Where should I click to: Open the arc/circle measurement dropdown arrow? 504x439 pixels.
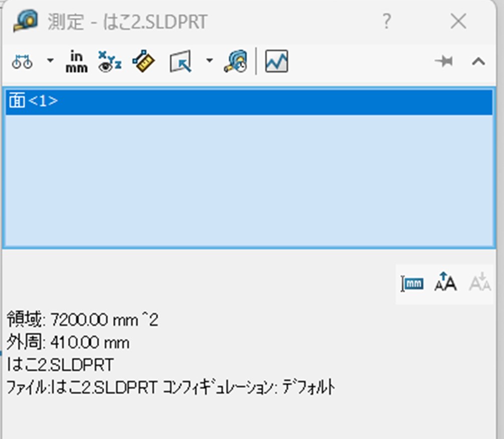point(50,60)
